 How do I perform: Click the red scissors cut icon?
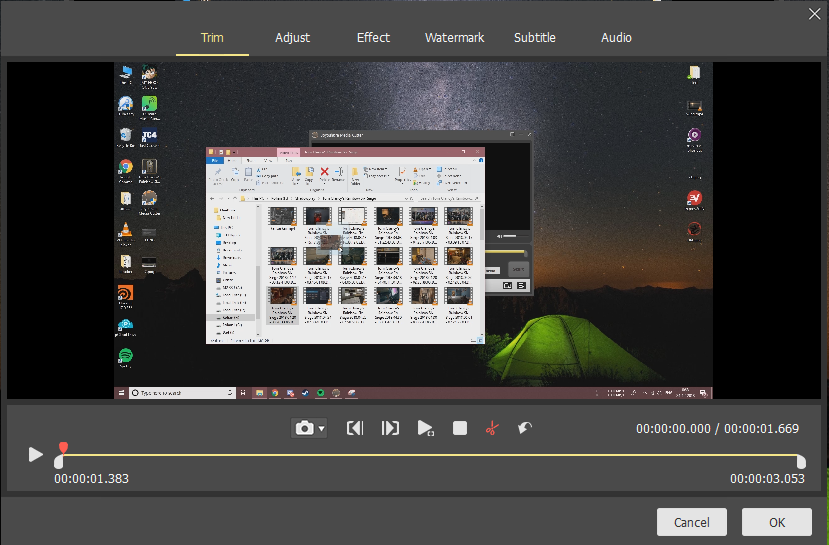click(x=491, y=428)
